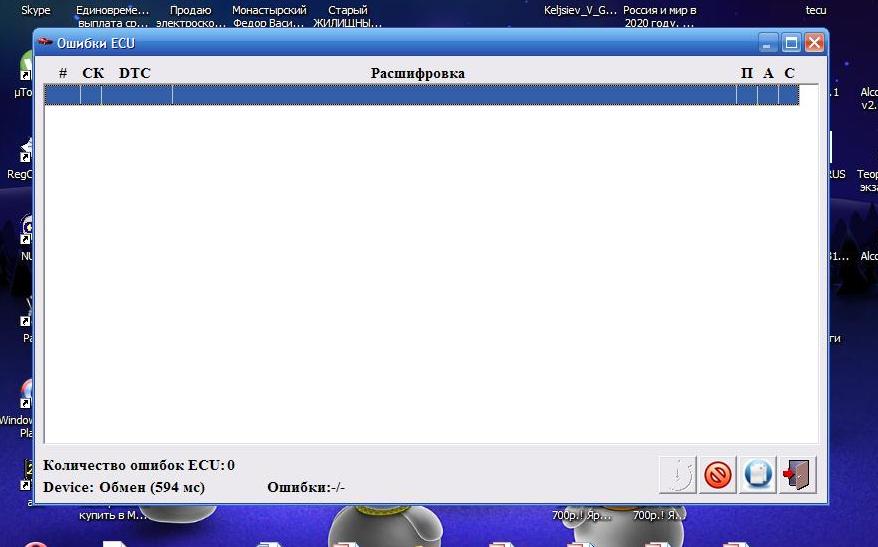Click the exit door icon button
The image size is (878, 547).
(798, 474)
